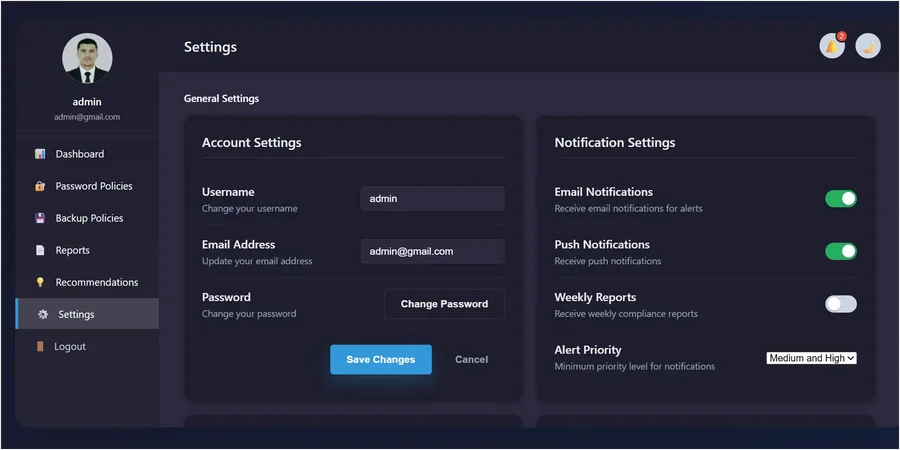Click the Logout door icon

pos(40,347)
